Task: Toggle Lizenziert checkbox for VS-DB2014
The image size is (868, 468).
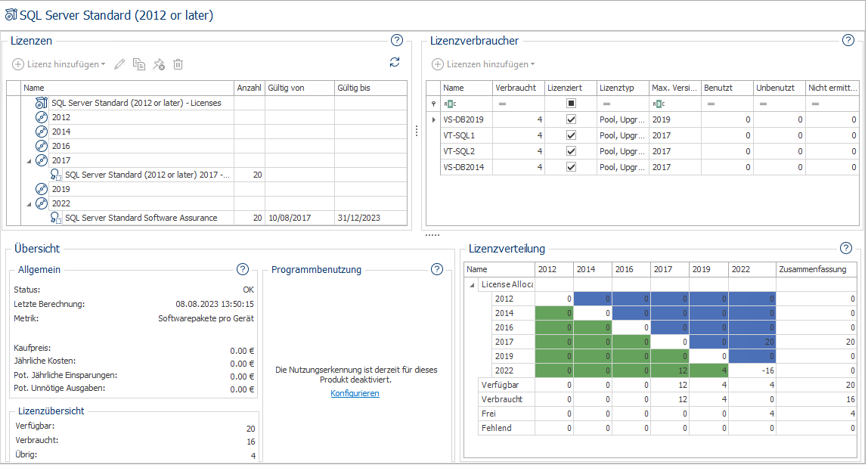Action: (572, 166)
